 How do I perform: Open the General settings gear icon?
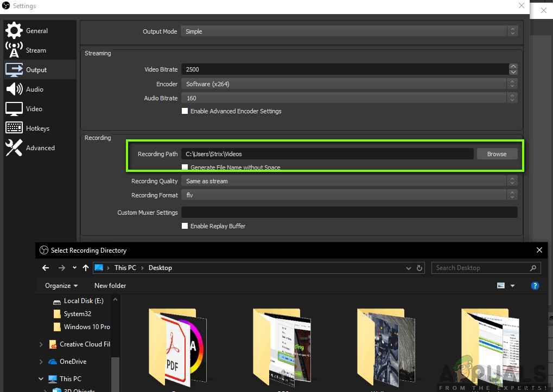point(14,30)
